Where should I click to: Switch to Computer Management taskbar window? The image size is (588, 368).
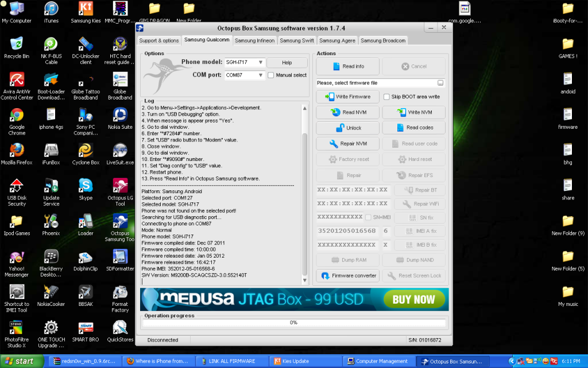(x=379, y=361)
